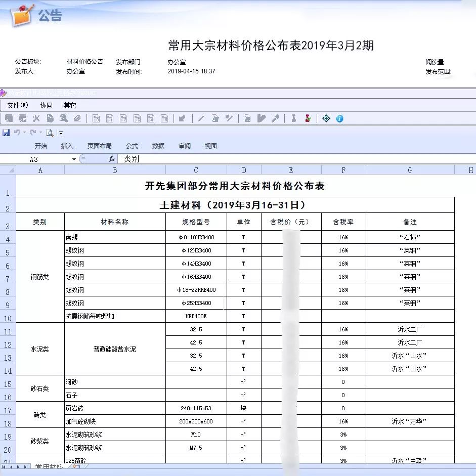Open the 协同 menu
Image resolution: width=476 pixels, height=476 pixels.
[46, 105]
